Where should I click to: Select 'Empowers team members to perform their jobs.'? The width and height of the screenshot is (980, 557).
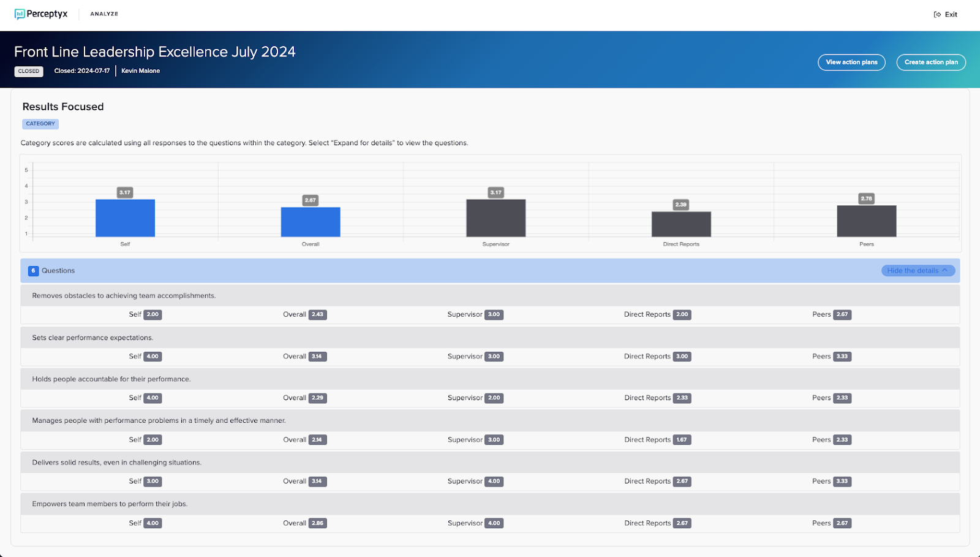pos(490,504)
